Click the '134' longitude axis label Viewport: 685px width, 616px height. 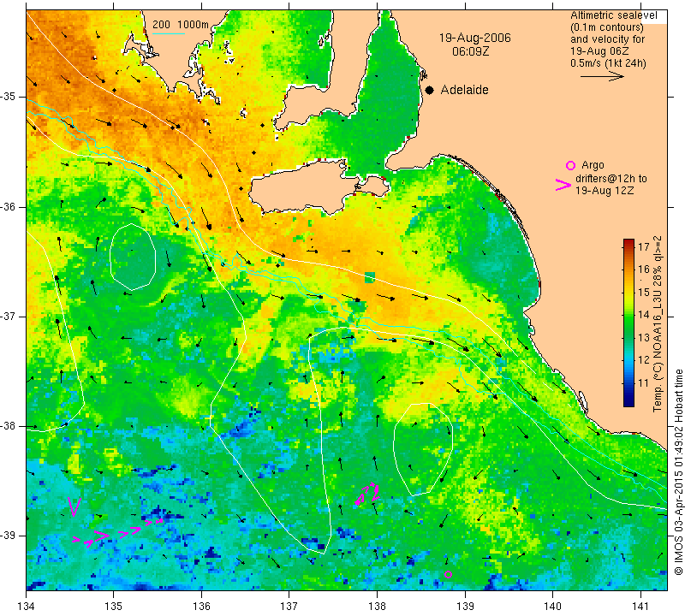click(27, 606)
